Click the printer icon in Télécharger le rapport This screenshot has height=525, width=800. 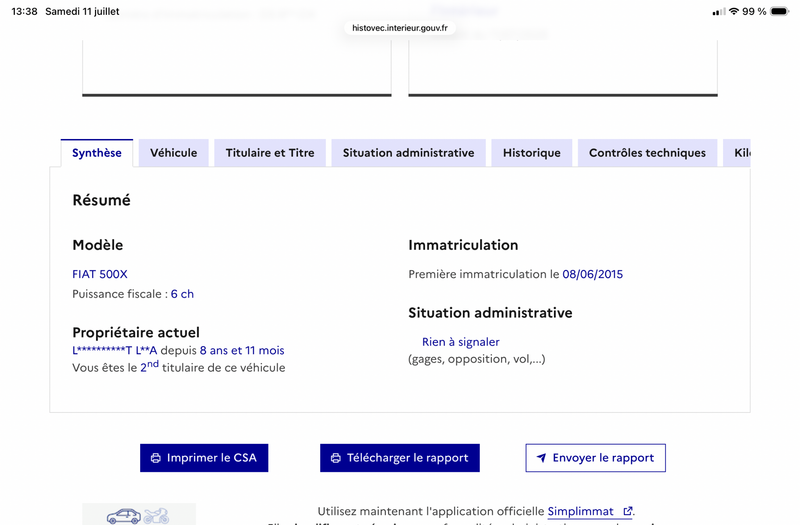[336, 458]
